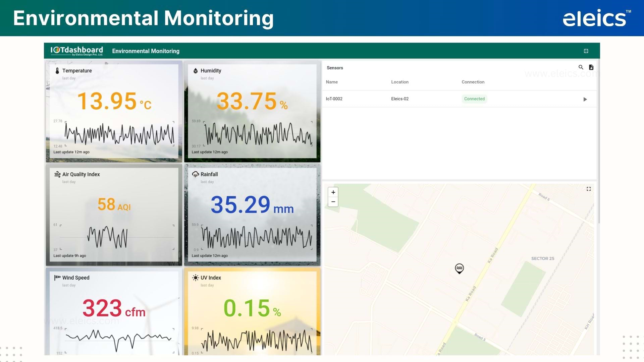Click the Sensors panel heading
The width and height of the screenshot is (644, 362).
coord(335,68)
